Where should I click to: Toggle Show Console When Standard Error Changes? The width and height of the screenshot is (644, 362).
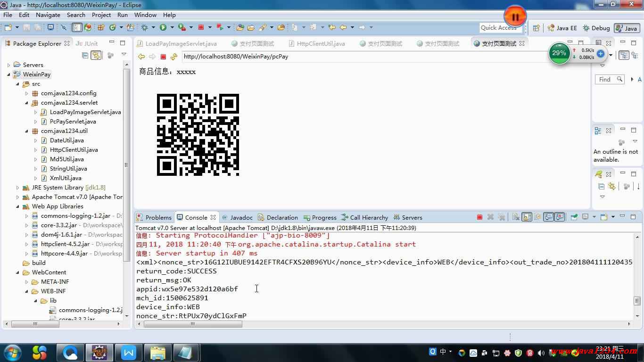coord(560,217)
